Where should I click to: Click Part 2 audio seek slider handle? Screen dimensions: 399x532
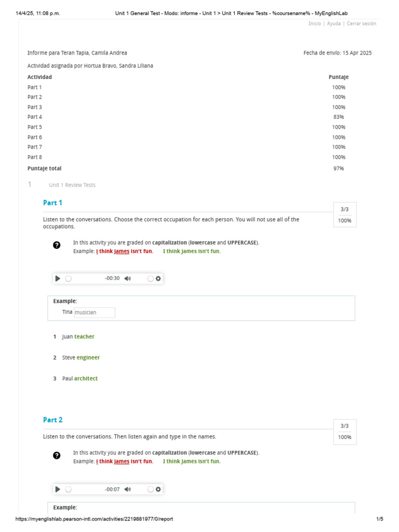68,489
